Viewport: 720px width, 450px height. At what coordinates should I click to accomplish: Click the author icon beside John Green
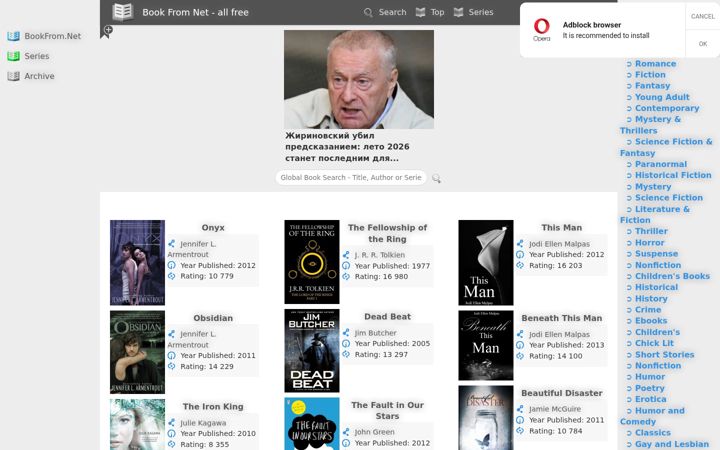click(x=346, y=432)
